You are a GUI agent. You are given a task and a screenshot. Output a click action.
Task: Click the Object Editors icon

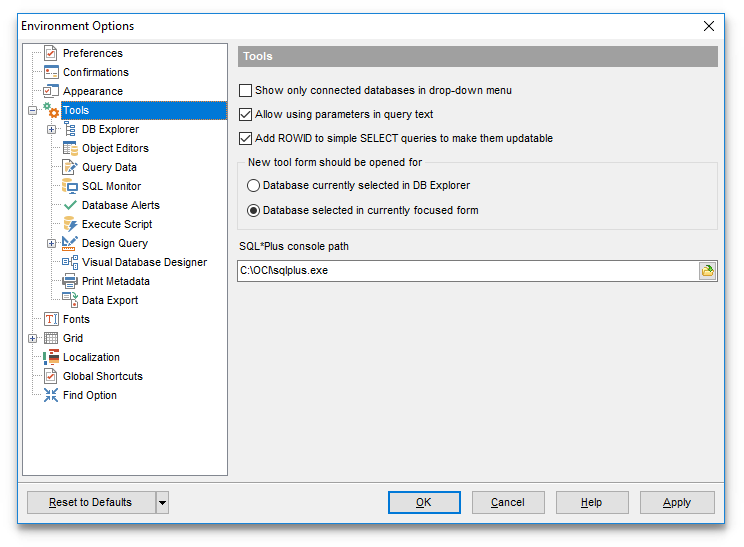[70, 148]
